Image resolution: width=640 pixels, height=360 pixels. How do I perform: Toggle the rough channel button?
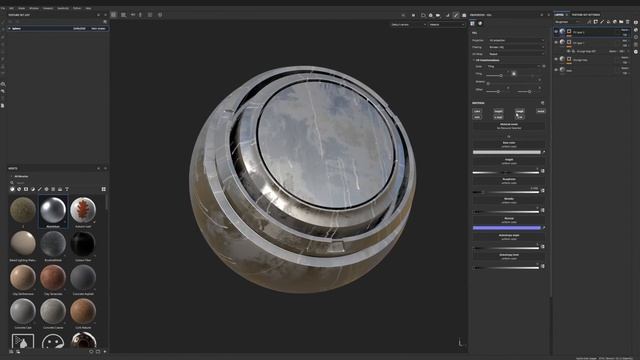pos(520,111)
